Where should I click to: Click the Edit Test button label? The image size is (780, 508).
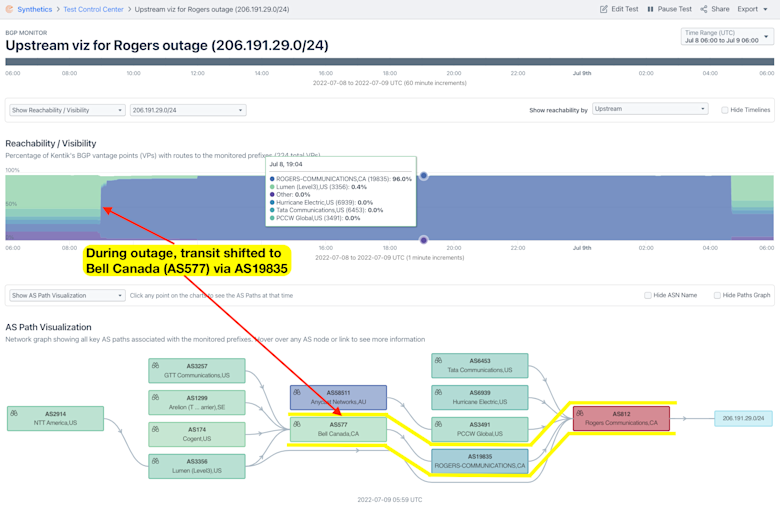(x=624, y=9)
